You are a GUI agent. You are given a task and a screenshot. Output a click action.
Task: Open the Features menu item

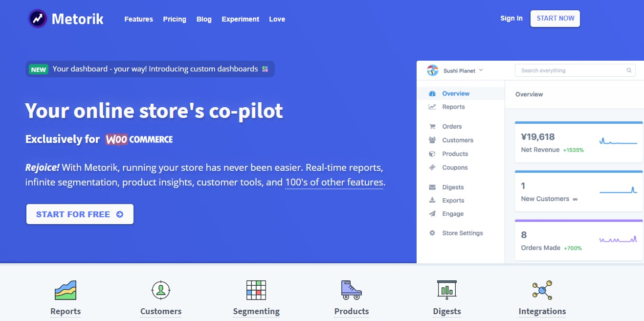[x=138, y=19]
